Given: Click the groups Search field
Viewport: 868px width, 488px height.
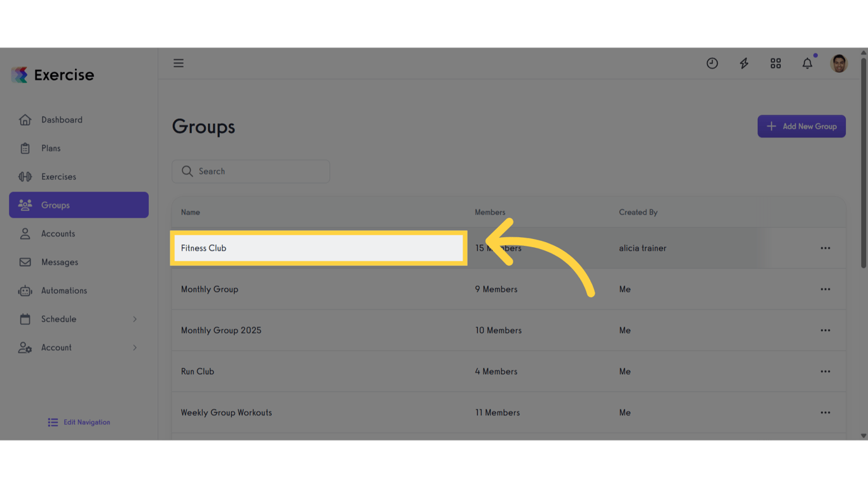Looking at the screenshot, I should point(251,171).
